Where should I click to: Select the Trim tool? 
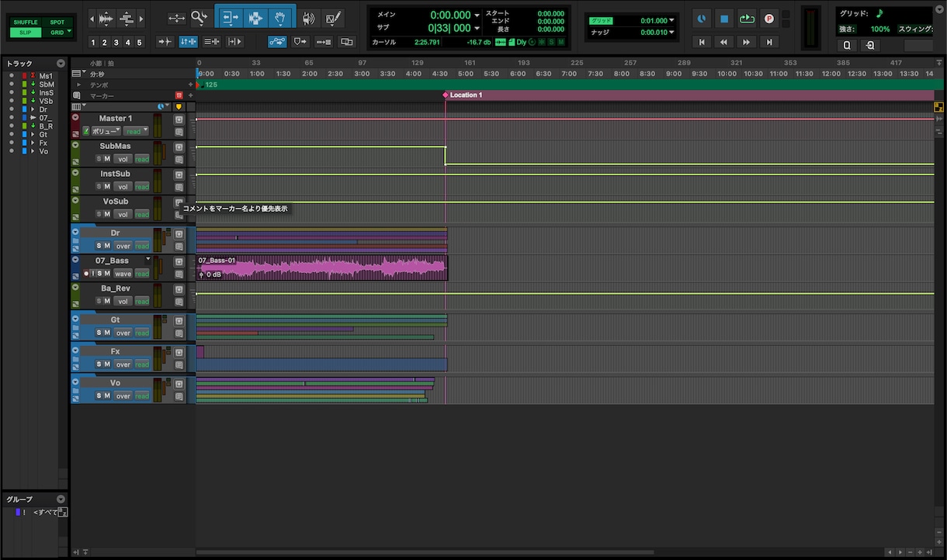[229, 18]
